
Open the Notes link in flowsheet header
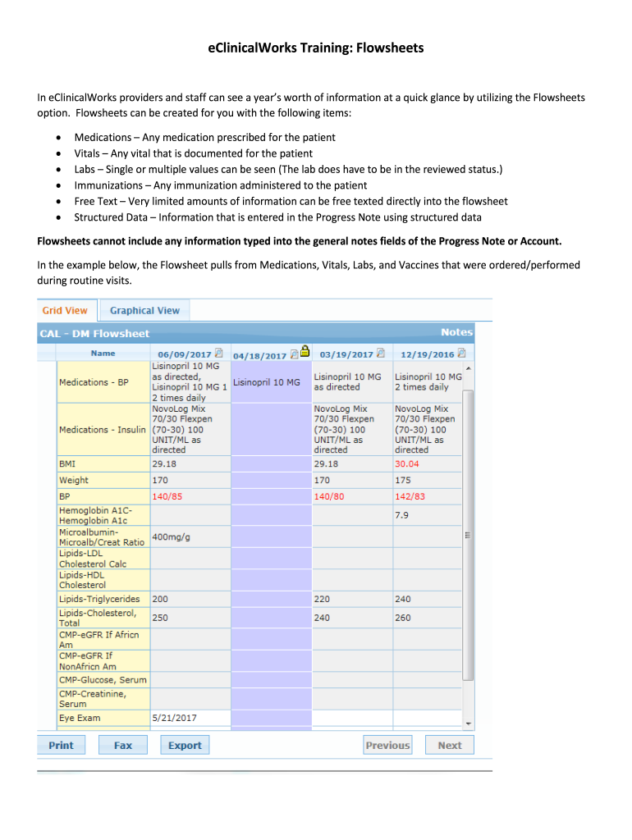pos(456,332)
